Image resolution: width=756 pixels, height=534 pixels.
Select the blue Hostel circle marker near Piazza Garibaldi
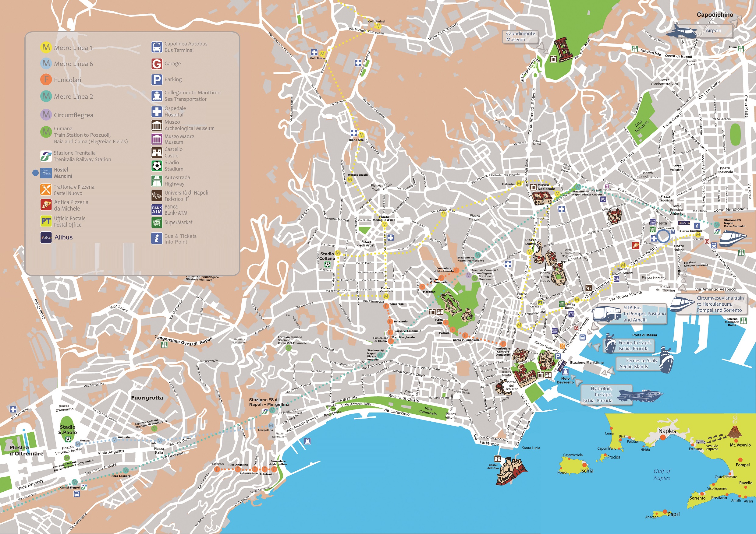click(663, 236)
